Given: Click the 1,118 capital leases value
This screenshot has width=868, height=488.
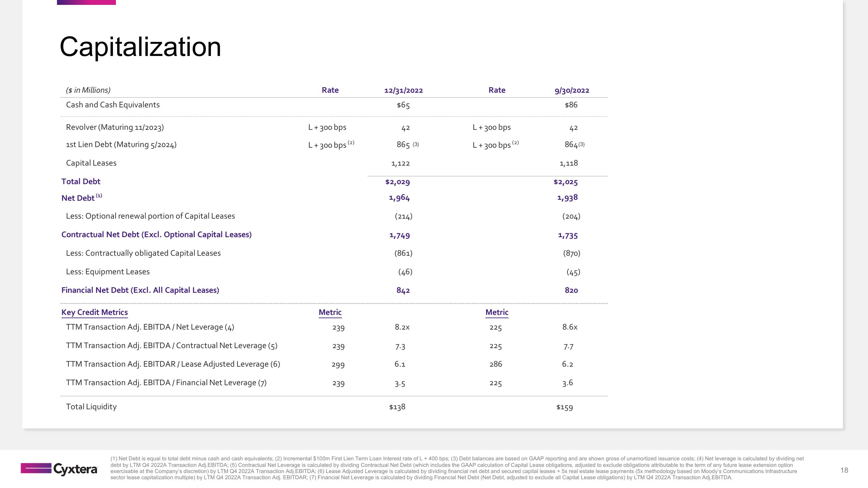Looking at the screenshot, I should click(x=569, y=163).
